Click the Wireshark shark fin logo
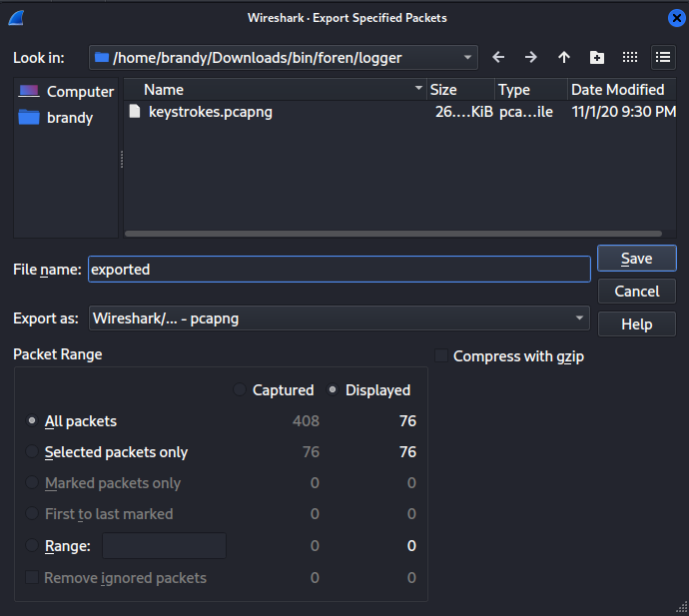This screenshot has height=616, width=689. (16, 18)
